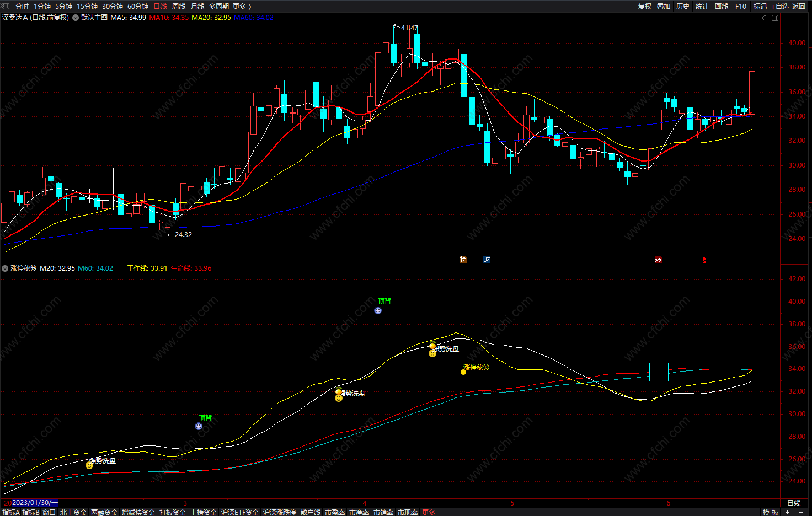
Task: Click the zoom-out minus button at bottom right
Action: coord(801,512)
